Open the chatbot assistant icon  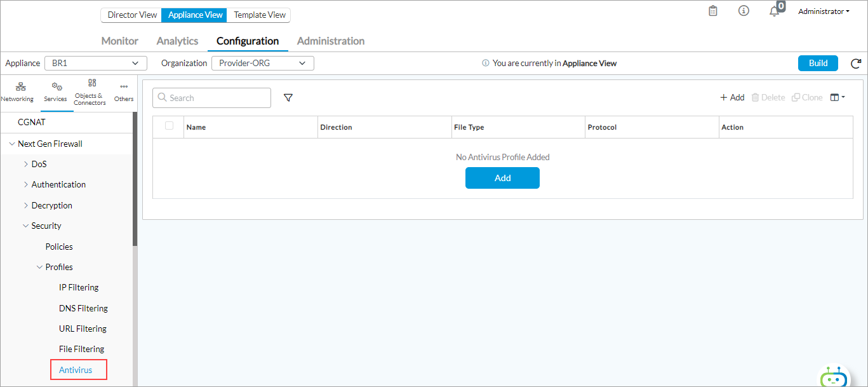click(x=833, y=376)
